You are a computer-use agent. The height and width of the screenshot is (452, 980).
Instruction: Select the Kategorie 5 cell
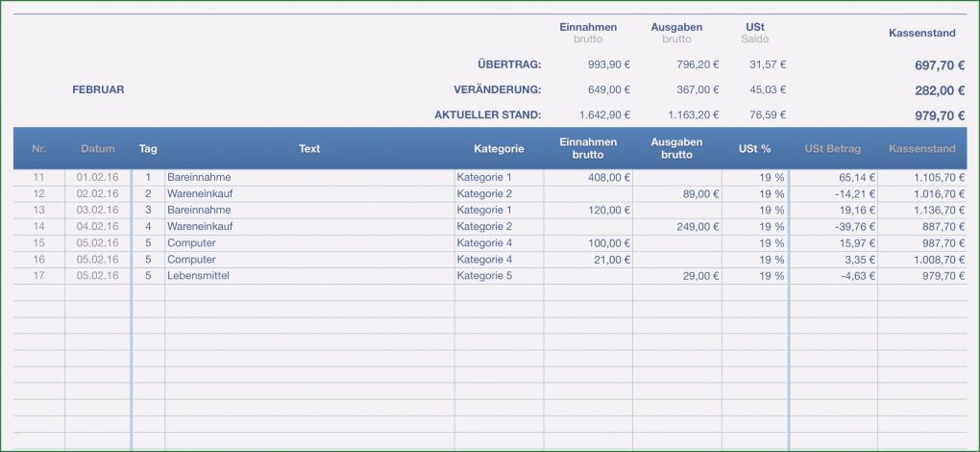[x=484, y=276]
